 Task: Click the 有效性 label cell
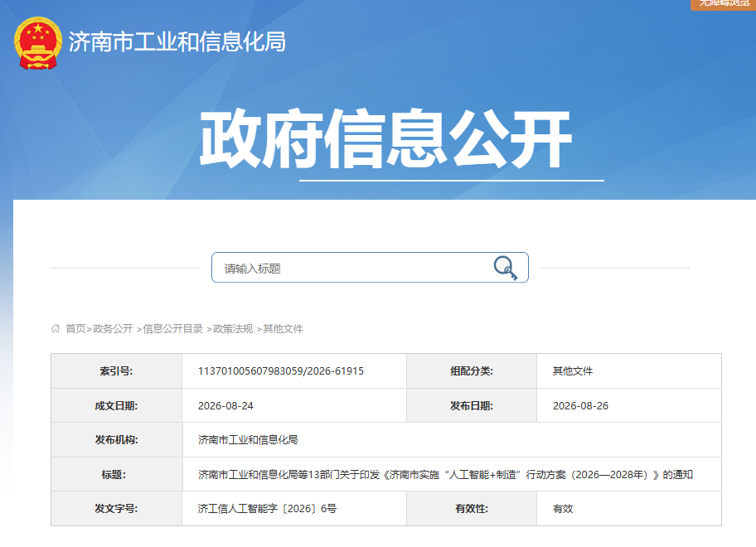click(x=472, y=508)
